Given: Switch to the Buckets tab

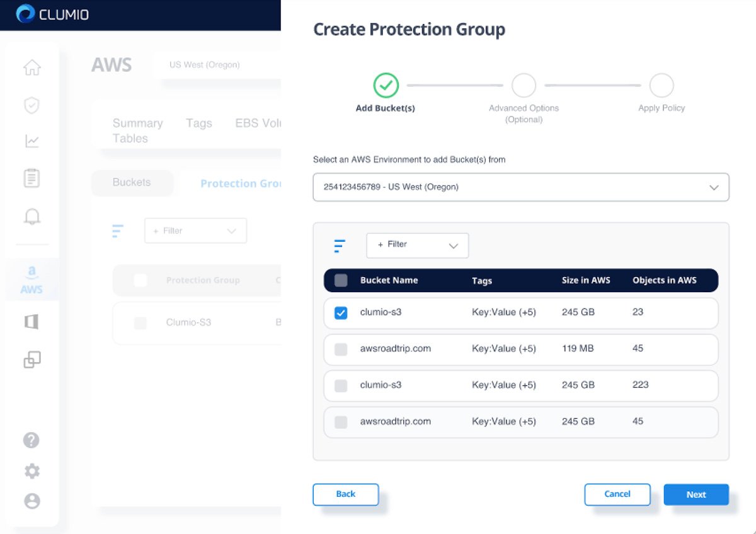Looking at the screenshot, I should click(x=132, y=183).
